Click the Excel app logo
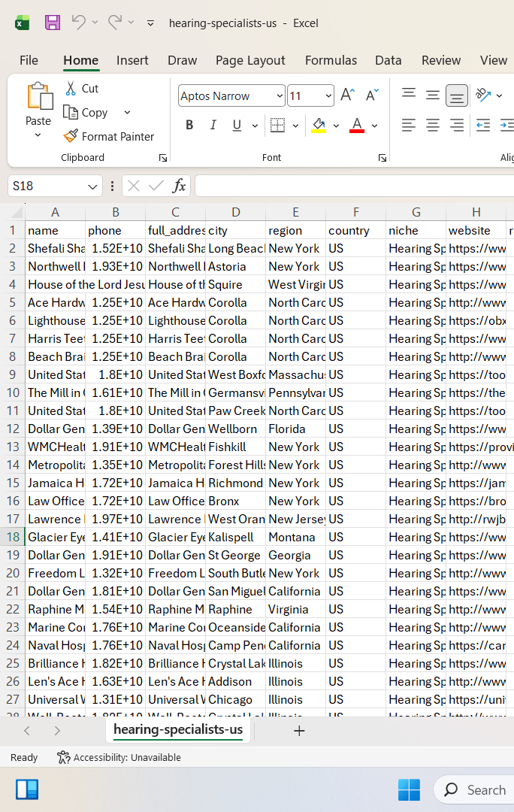Image resolution: width=514 pixels, height=812 pixels. pyautogui.click(x=23, y=23)
